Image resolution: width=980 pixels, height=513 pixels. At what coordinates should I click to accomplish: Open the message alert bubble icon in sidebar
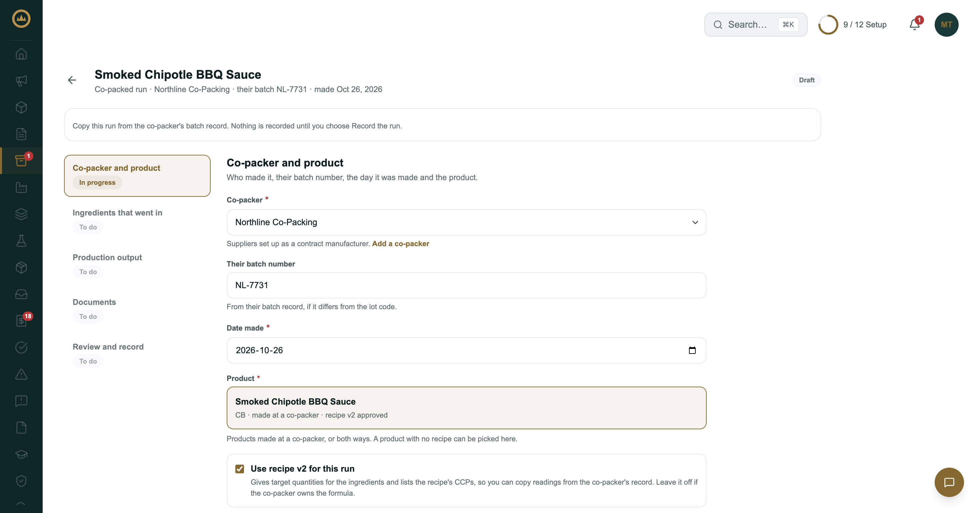coord(21,401)
